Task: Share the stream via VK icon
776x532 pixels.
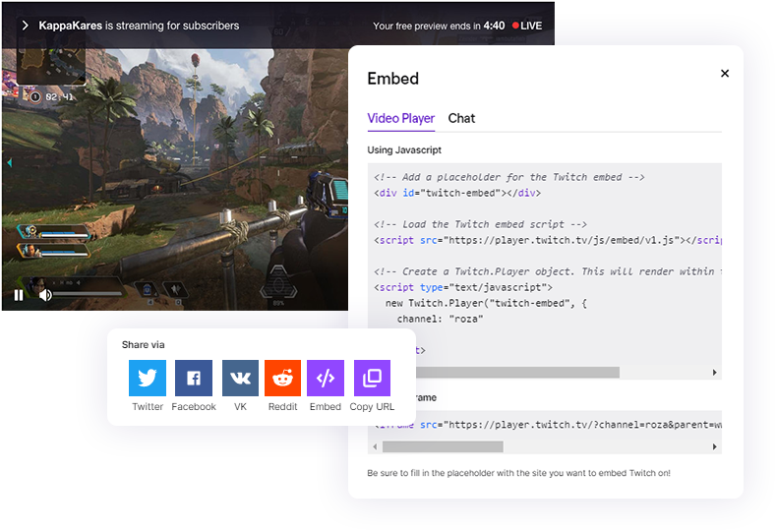Action: pyautogui.click(x=240, y=378)
